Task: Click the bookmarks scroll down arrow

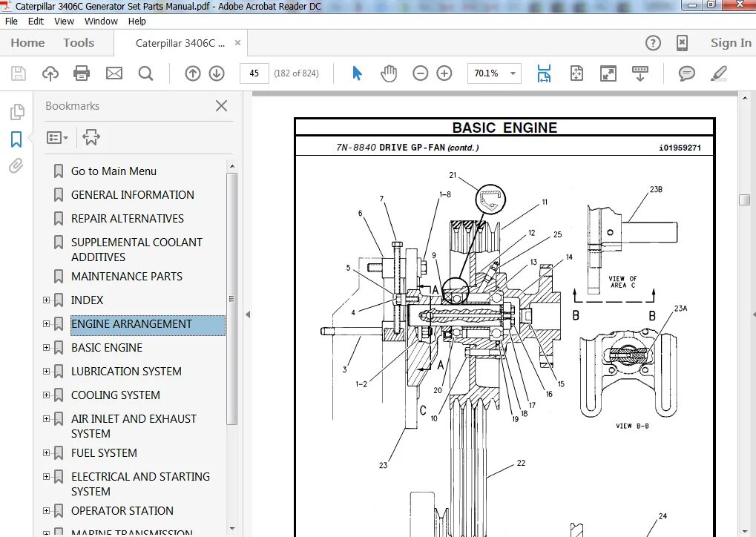Action: (232, 529)
